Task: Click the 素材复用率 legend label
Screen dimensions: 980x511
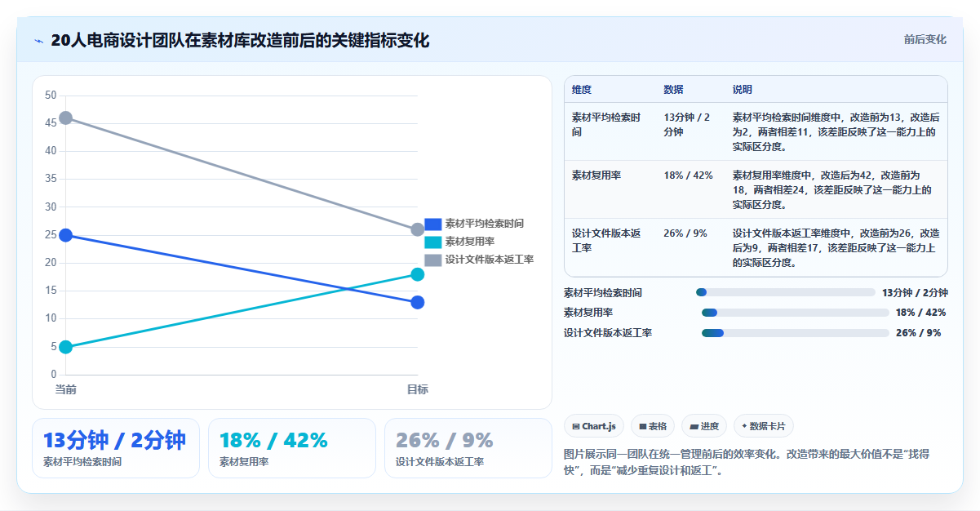Action: [470, 242]
